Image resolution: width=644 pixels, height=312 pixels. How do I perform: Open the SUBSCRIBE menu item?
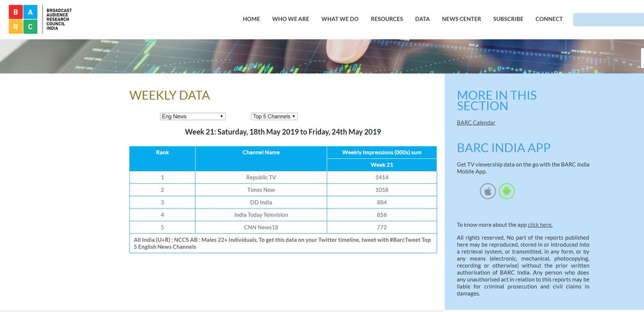click(x=508, y=19)
